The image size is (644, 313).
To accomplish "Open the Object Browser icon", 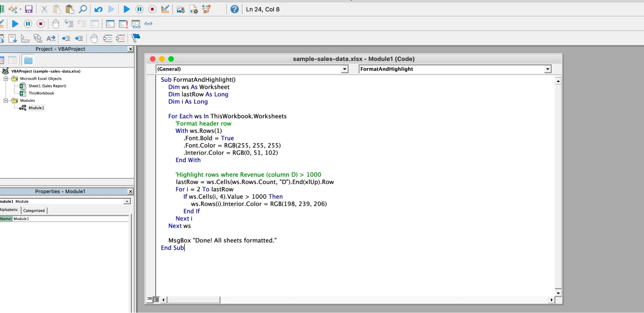I will [x=207, y=9].
